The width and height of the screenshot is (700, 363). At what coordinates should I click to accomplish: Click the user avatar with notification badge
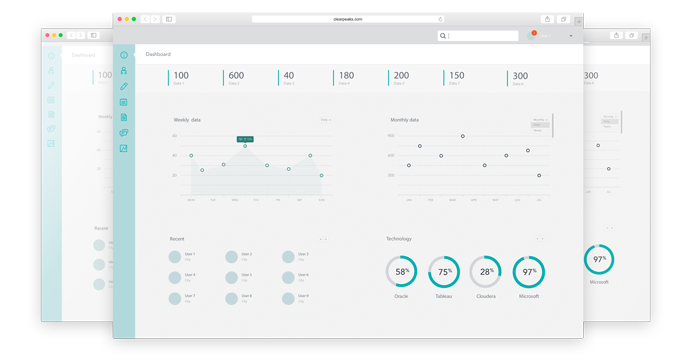pos(531,36)
